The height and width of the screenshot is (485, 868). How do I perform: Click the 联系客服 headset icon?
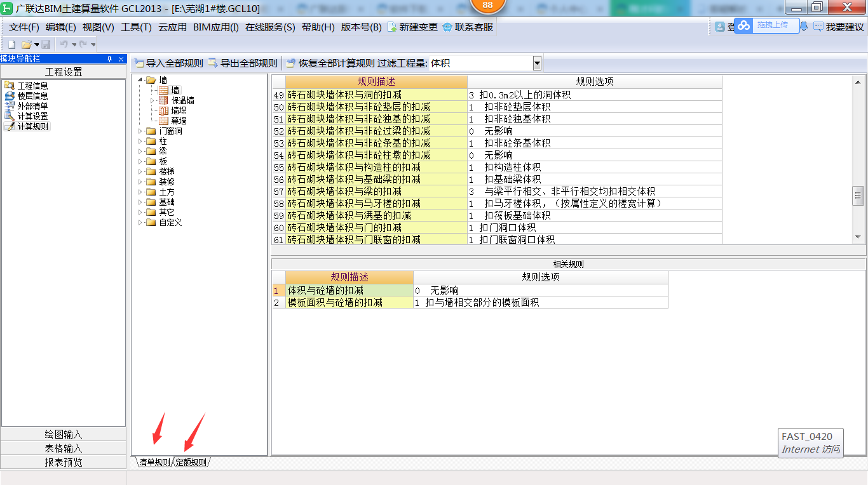[447, 27]
